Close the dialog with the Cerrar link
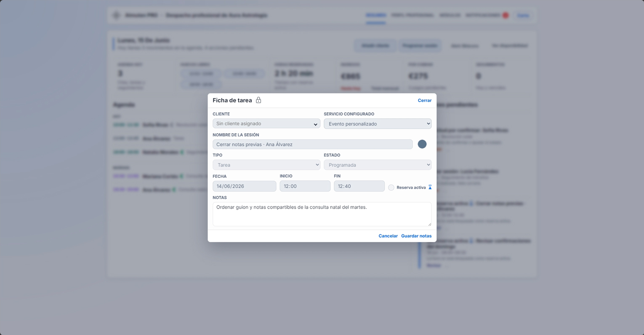Viewport: 644px width, 335px height. [424, 100]
